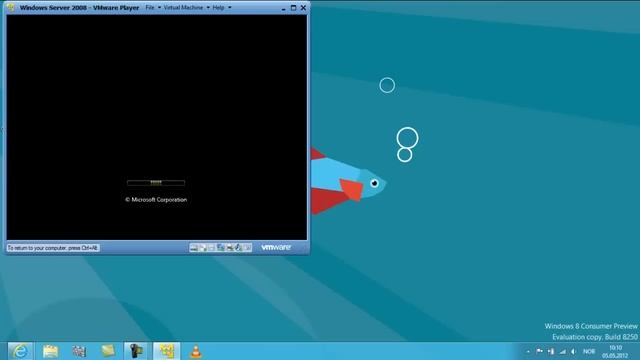Expand the arrow next to Virtual Machine
Screen dimensions: 640x360
(208, 7)
